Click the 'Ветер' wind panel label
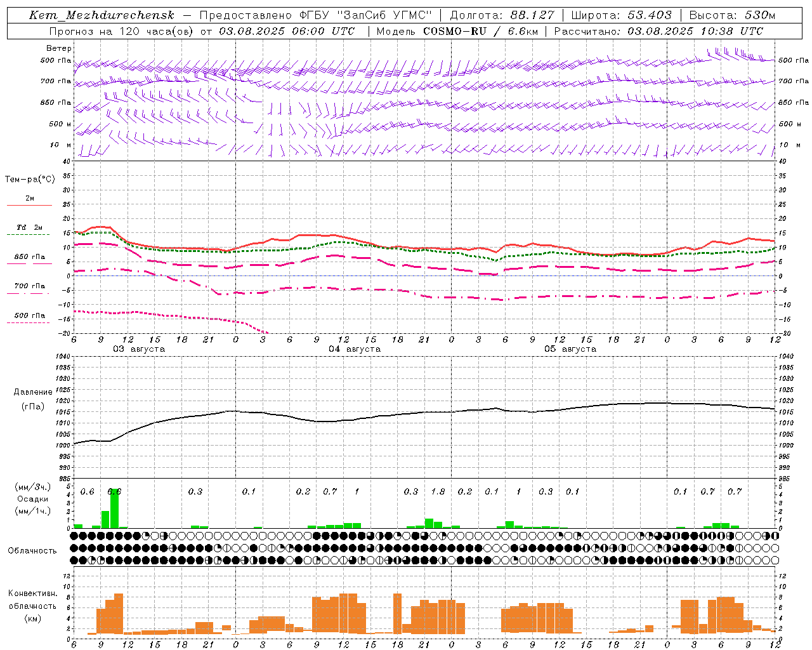The width and height of the screenshot is (812, 650). [x=59, y=48]
